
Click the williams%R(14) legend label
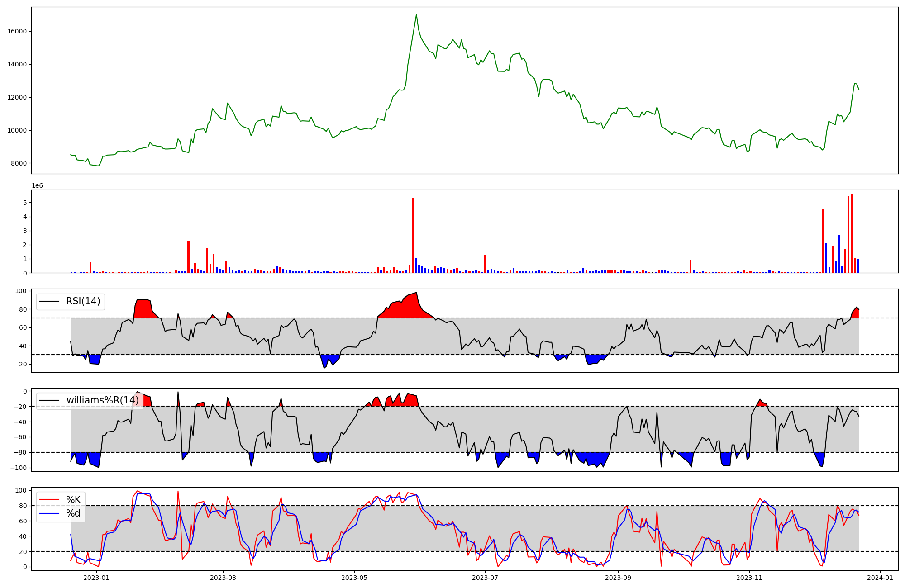click(x=102, y=400)
